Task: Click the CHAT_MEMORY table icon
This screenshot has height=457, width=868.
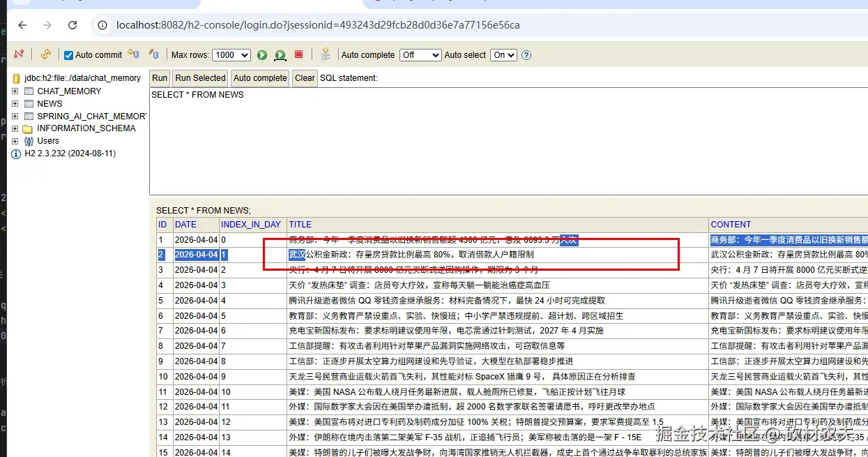Action: tap(29, 91)
